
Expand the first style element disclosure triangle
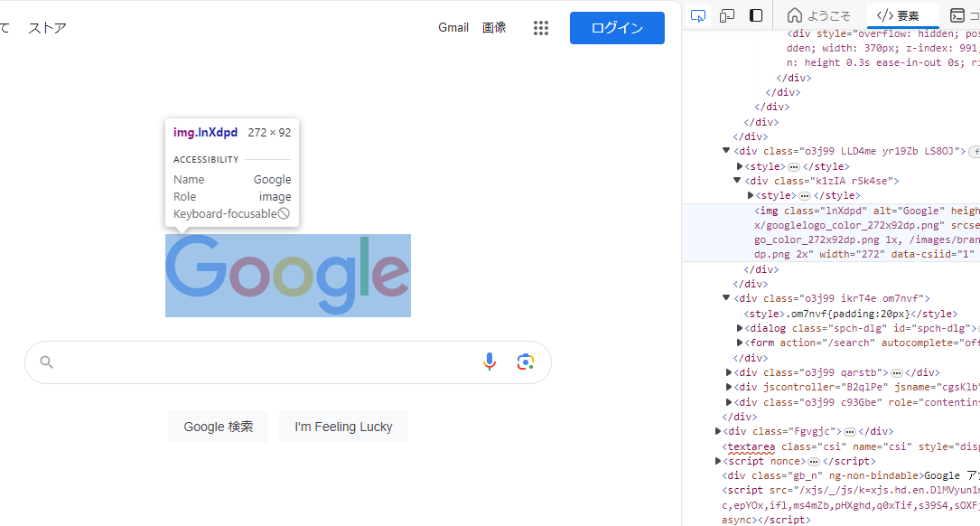(740, 165)
